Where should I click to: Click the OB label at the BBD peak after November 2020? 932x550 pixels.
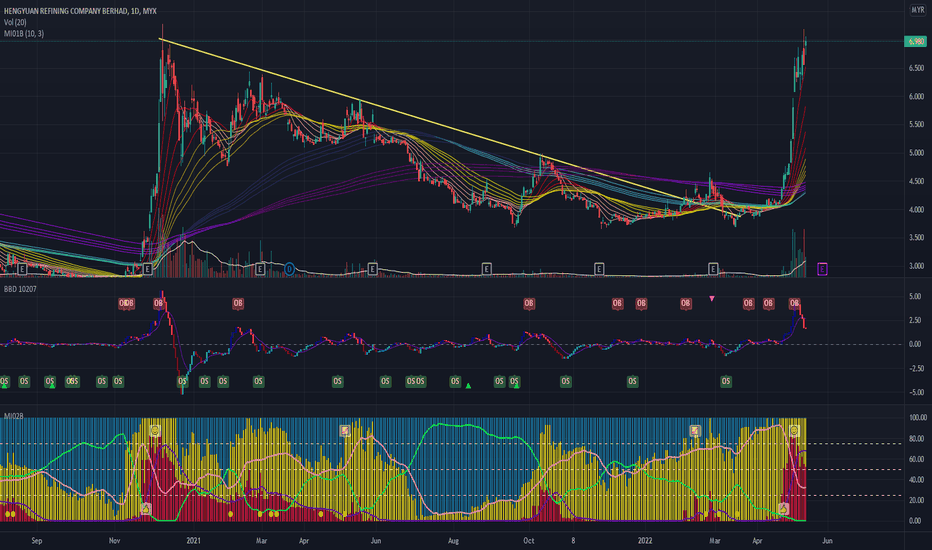coord(159,303)
